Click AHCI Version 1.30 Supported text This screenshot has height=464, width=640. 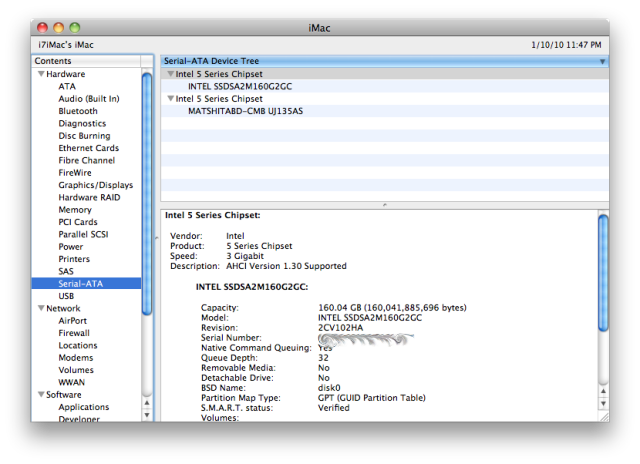(286, 266)
